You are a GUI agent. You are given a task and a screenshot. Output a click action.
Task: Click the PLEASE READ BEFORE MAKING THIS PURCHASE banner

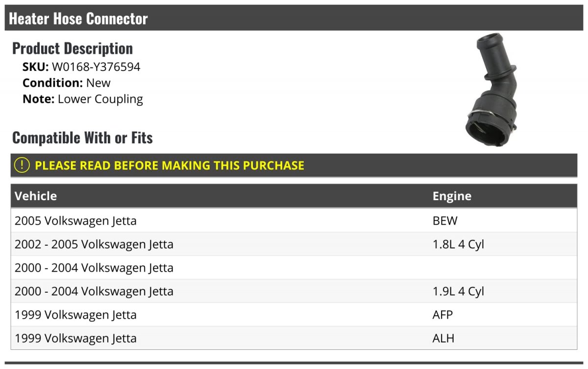pos(294,165)
